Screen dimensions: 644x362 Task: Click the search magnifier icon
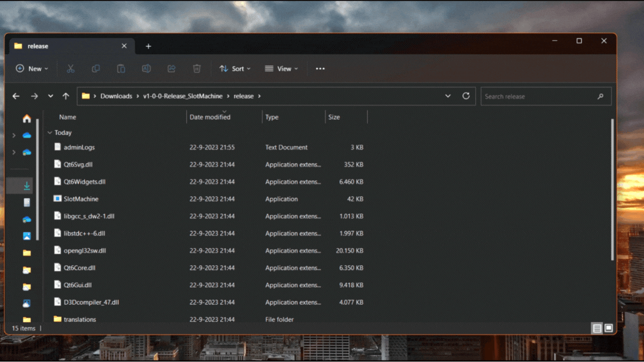click(600, 97)
